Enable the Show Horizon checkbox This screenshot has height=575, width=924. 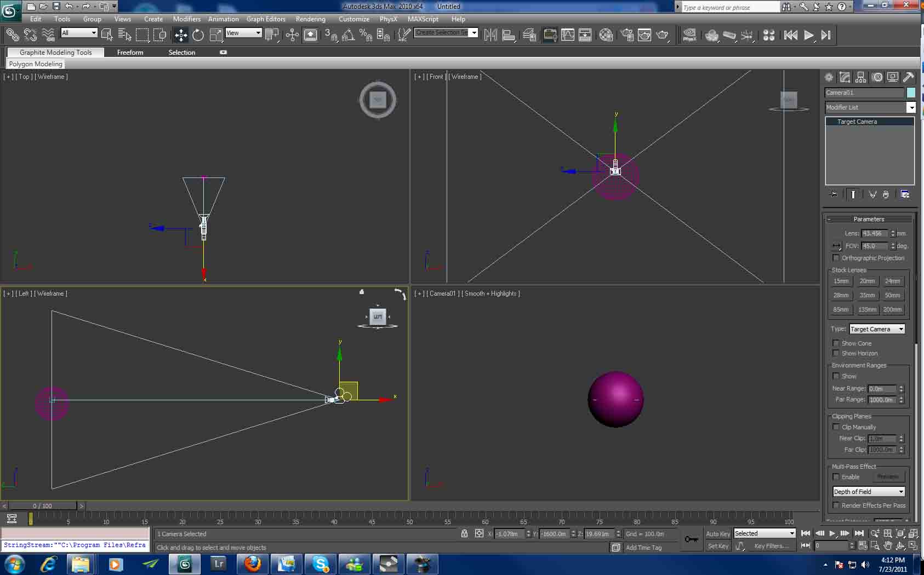click(836, 353)
